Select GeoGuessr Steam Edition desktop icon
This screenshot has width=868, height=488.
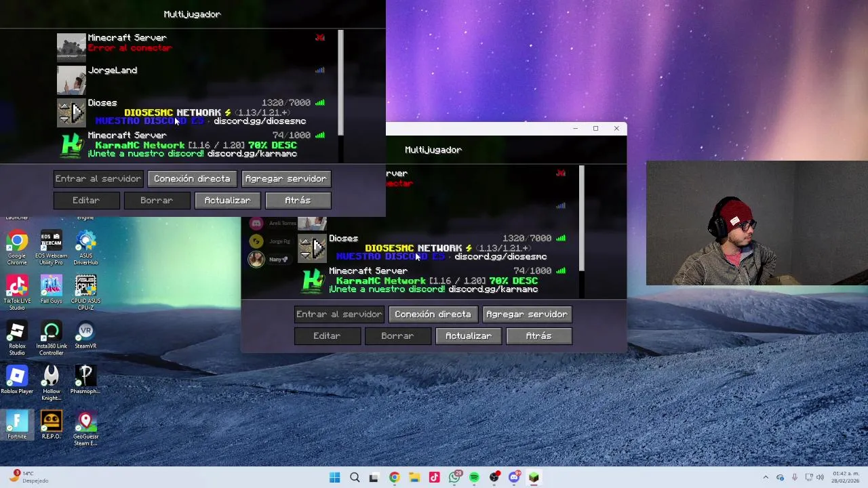pos(85,428)
